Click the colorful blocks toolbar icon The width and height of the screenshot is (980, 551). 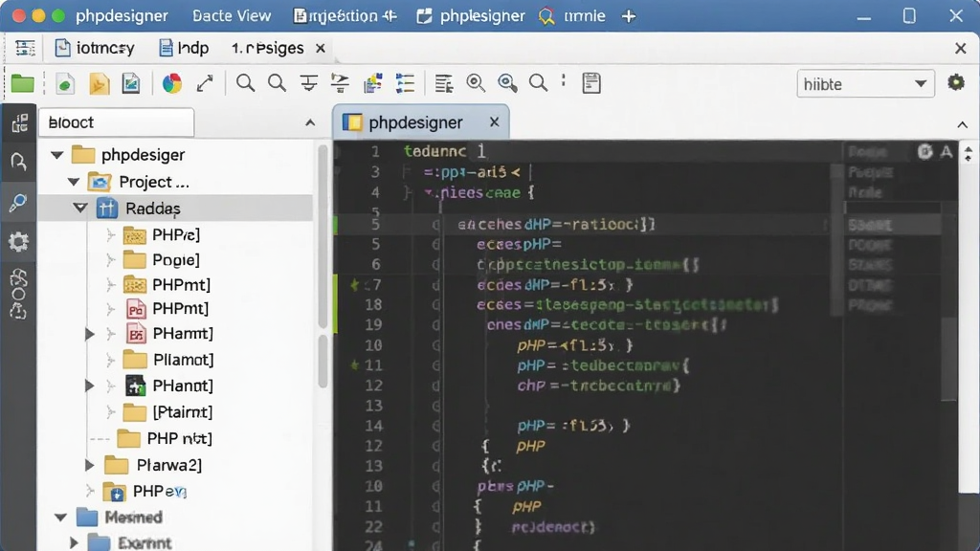click(x=373, y=83)
